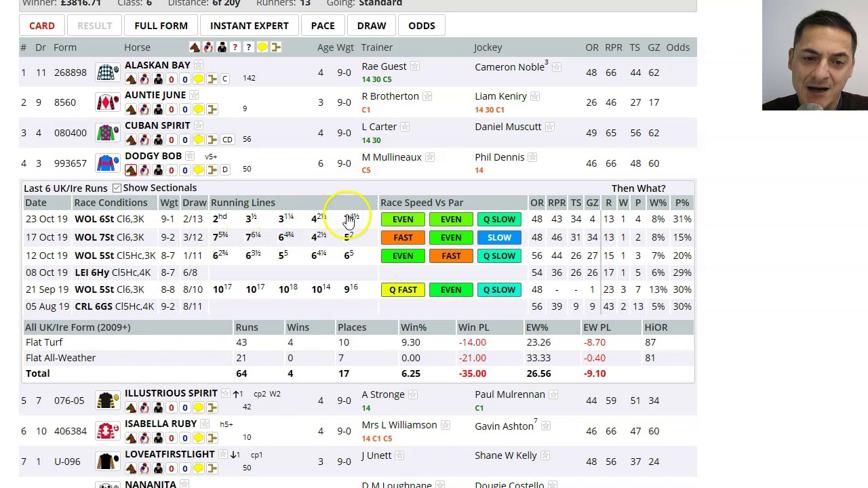Star Alaskan Bay as a favourite

(x=199, y=65)
